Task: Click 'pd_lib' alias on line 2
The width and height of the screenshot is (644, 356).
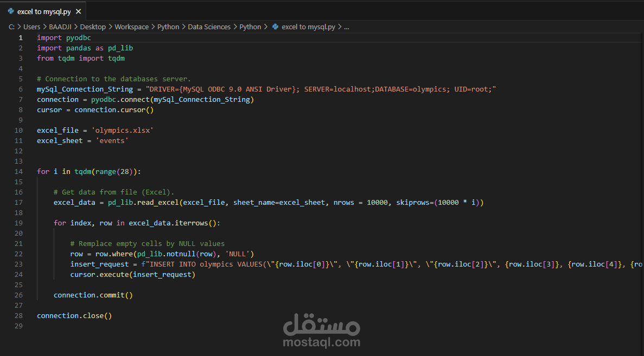Action: (x=120, y=48)
